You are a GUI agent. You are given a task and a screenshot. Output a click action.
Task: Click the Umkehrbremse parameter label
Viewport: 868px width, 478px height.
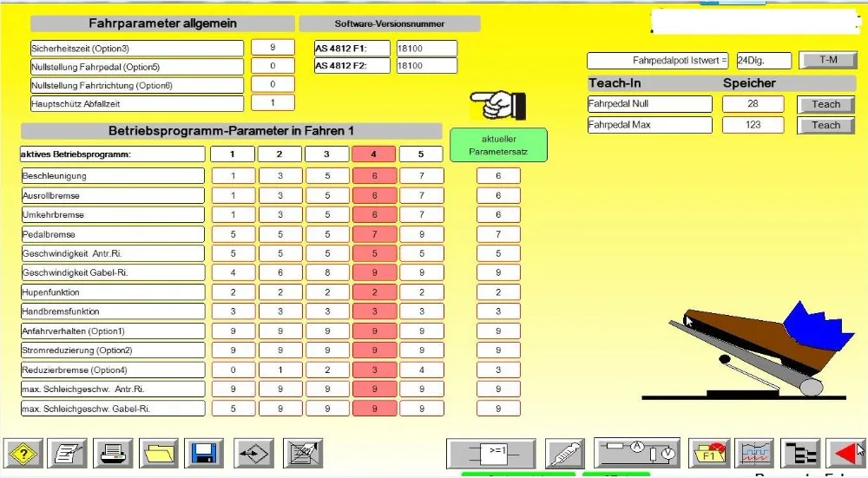pos(113,214)
